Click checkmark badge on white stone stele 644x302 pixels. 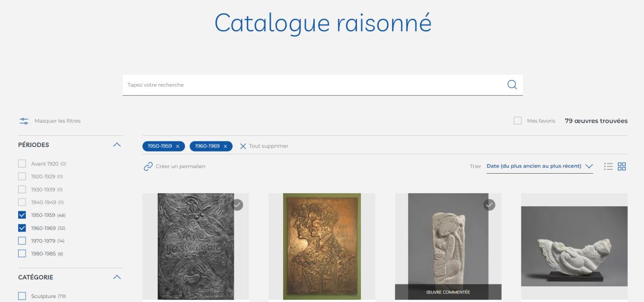tap(489, 205)
